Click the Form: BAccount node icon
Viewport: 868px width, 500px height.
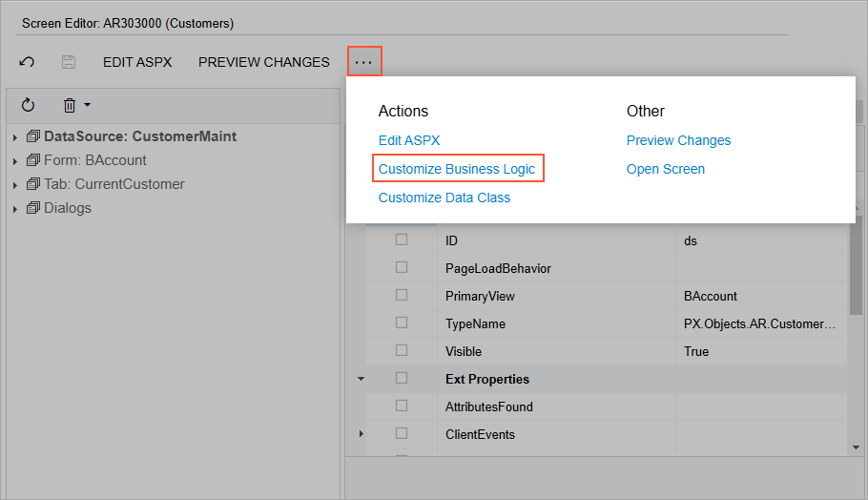tap(33, 160)
